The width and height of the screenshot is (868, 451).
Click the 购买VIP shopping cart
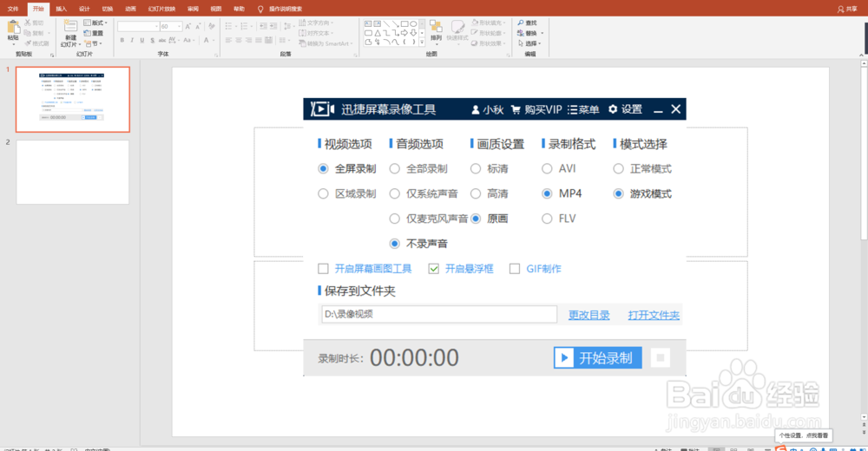[516, 109]
